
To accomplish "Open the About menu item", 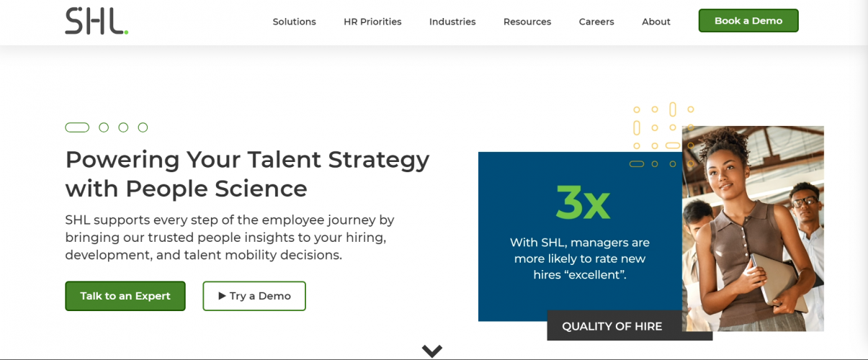I will click(656, 22).
